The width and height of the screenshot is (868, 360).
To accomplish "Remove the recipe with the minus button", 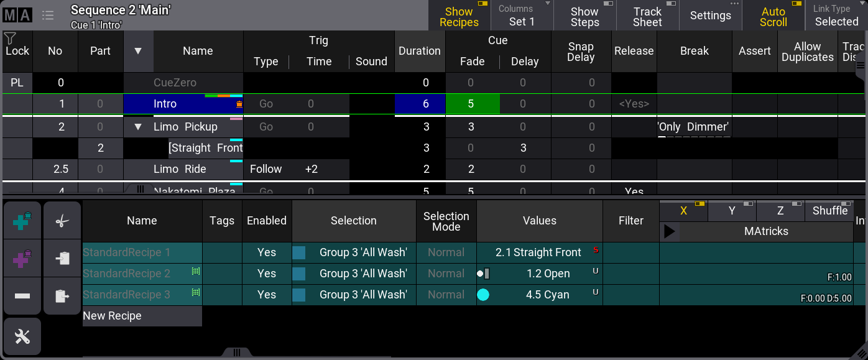I will (x=22, y=296).
